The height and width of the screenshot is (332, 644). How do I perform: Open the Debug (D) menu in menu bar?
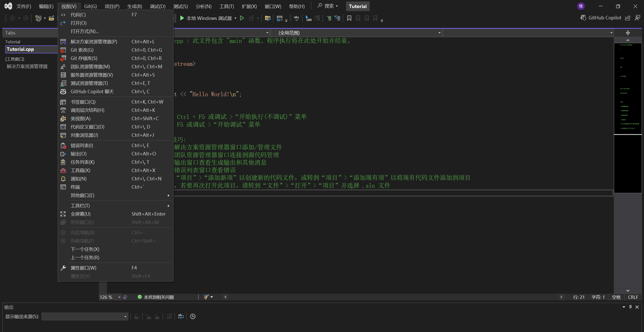coord(158,6)
